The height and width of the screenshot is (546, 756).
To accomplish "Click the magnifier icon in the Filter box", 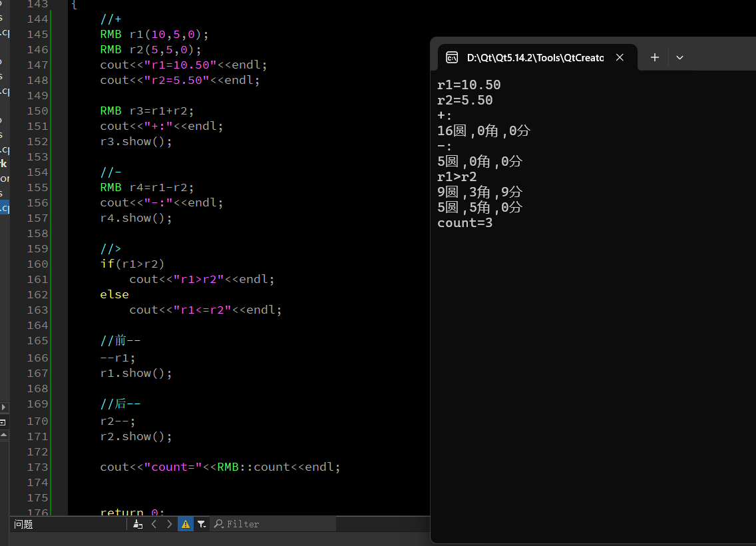I will tap(219, 524).
